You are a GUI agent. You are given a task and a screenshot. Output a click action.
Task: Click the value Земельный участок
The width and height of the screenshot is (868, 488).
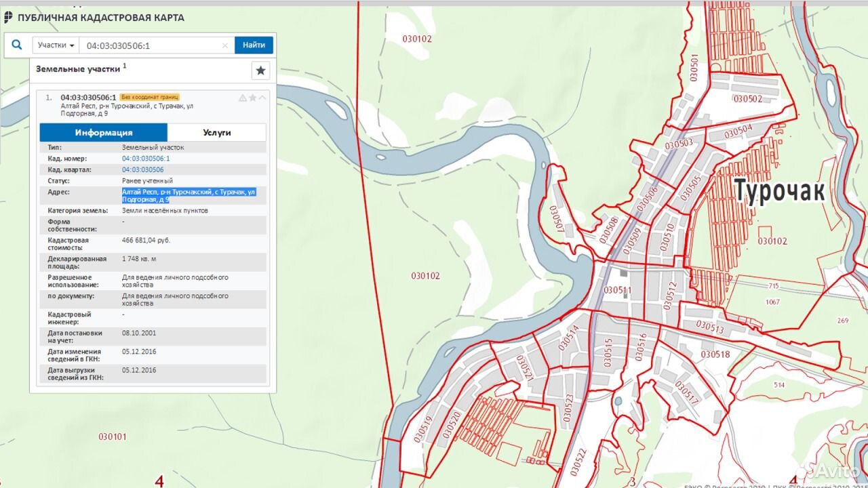point(153,147)
